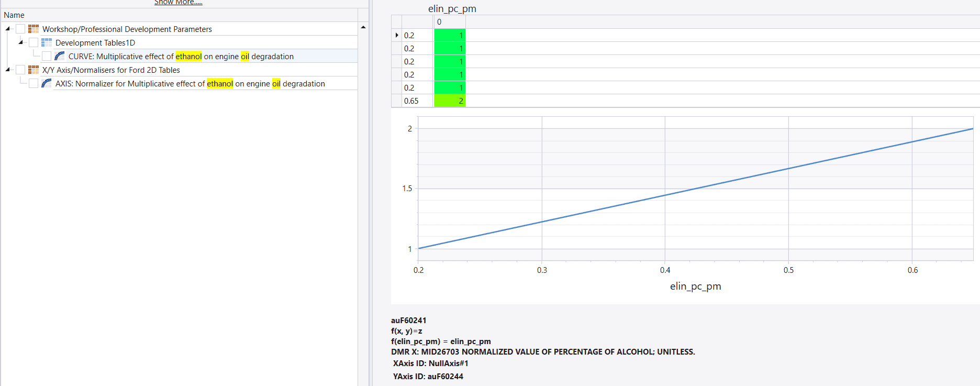Select the yellow-green cell with value 2

[450, 101]
